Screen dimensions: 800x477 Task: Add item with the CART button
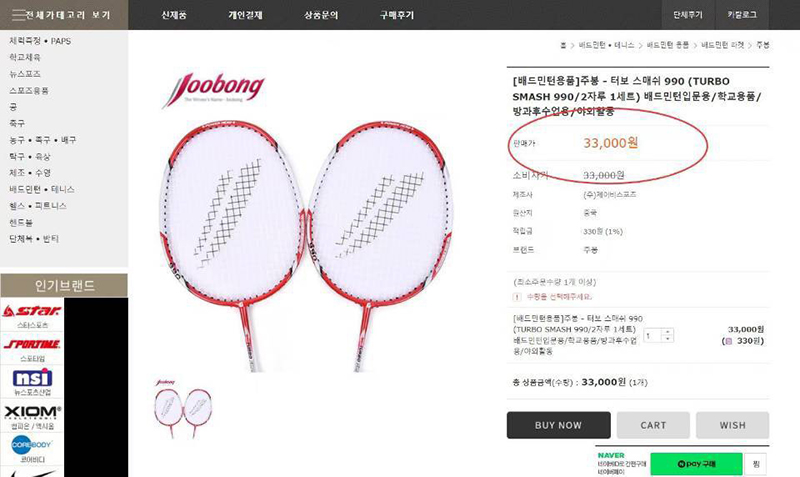pyautogui.click(x=653, y=425)
